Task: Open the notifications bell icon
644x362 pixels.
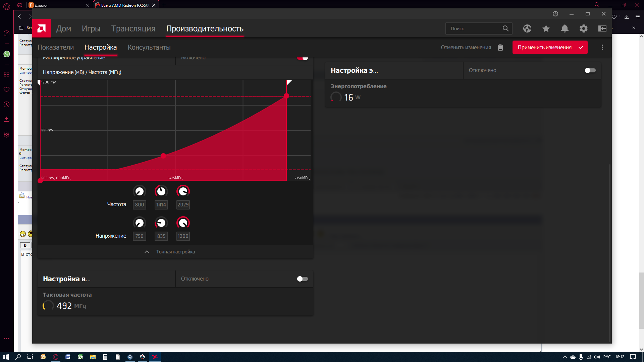Action: pyautogui.click(x=565, y=28)
